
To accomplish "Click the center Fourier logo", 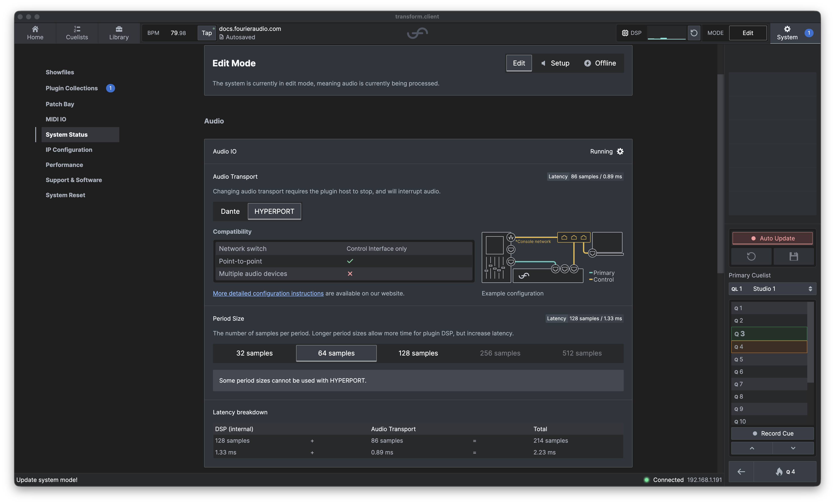I will click(x=417, y=33).
